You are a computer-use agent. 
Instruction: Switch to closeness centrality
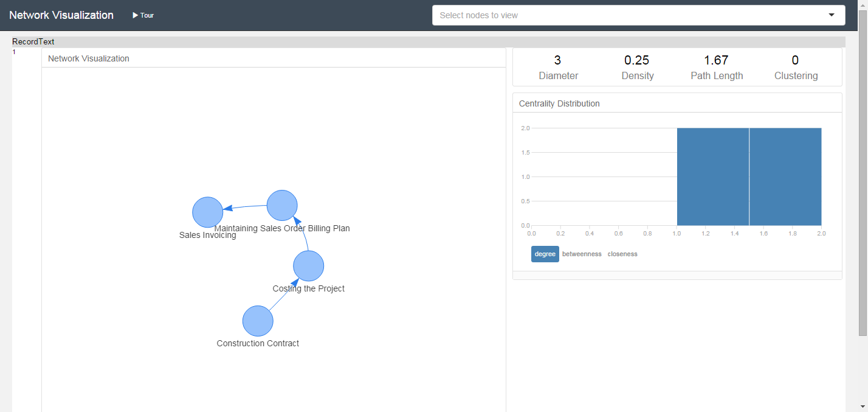pyautogui.click(x=622, y=254)
